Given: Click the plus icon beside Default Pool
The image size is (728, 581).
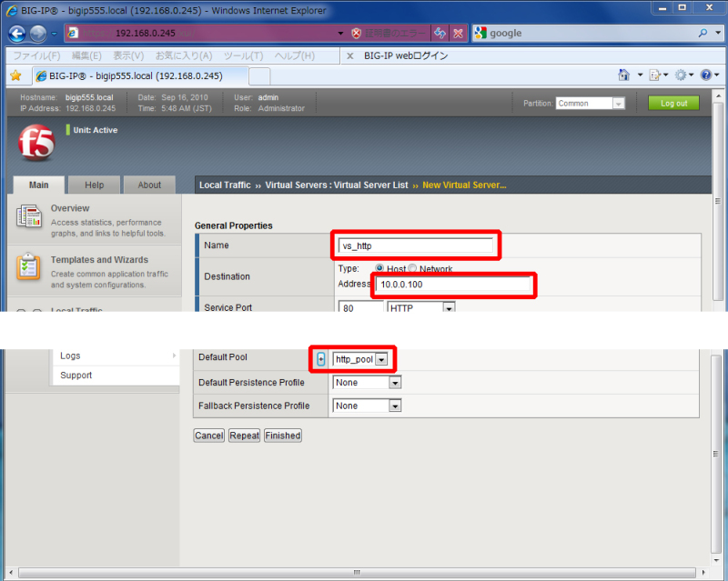Looking at the screenshot, I should [x=320, y=359].
